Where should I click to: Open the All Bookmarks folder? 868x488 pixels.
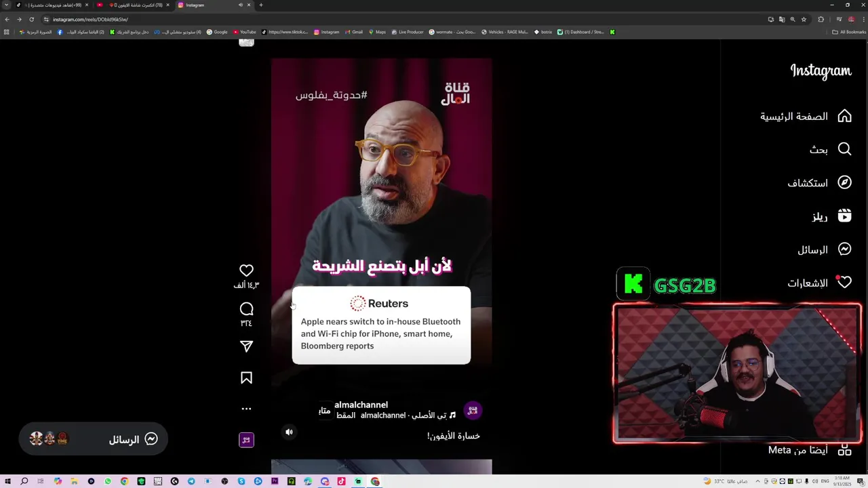point(849,32)
